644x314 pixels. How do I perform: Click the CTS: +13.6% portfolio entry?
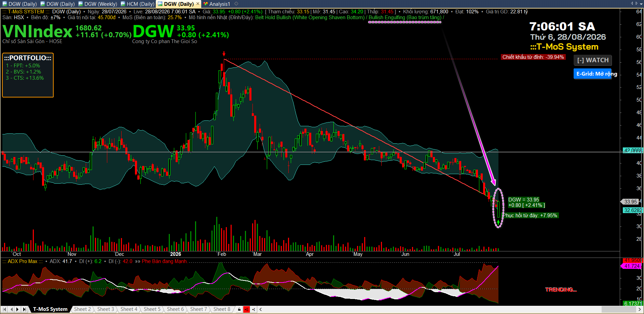tap(25, 78)
